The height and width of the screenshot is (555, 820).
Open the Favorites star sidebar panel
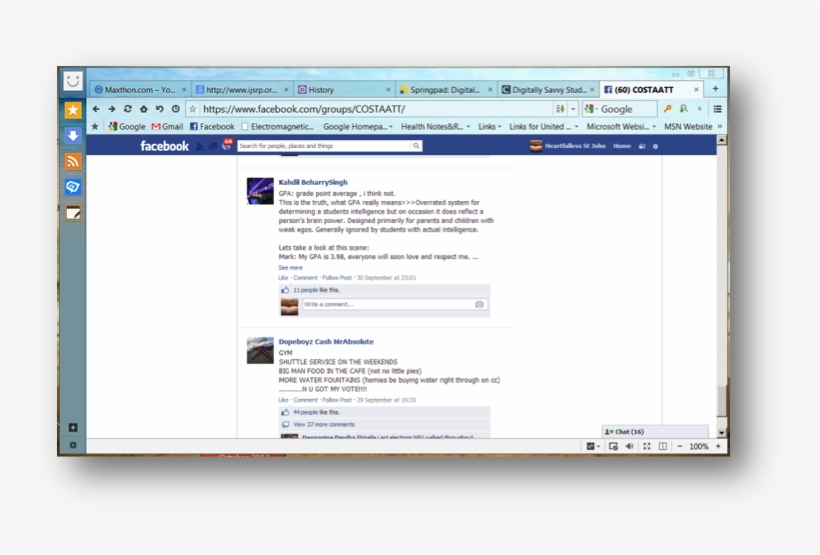(x=73, y=110)
